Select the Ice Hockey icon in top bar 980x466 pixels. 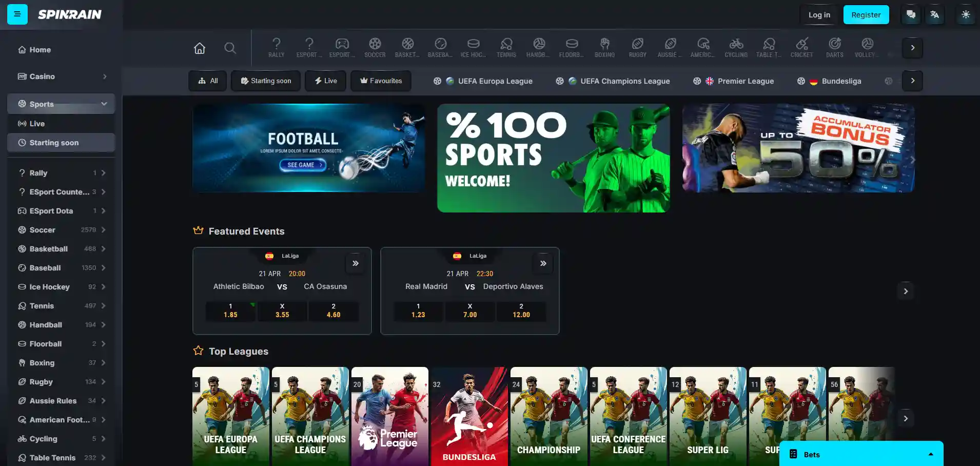[473, 48]
